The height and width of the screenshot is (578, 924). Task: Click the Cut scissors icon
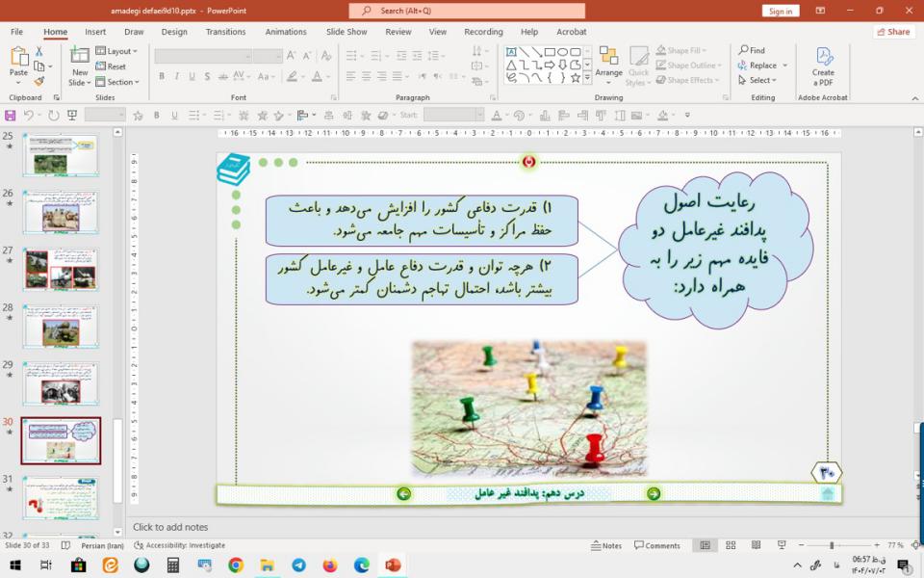pyautogui.click(x=39, y=51)
